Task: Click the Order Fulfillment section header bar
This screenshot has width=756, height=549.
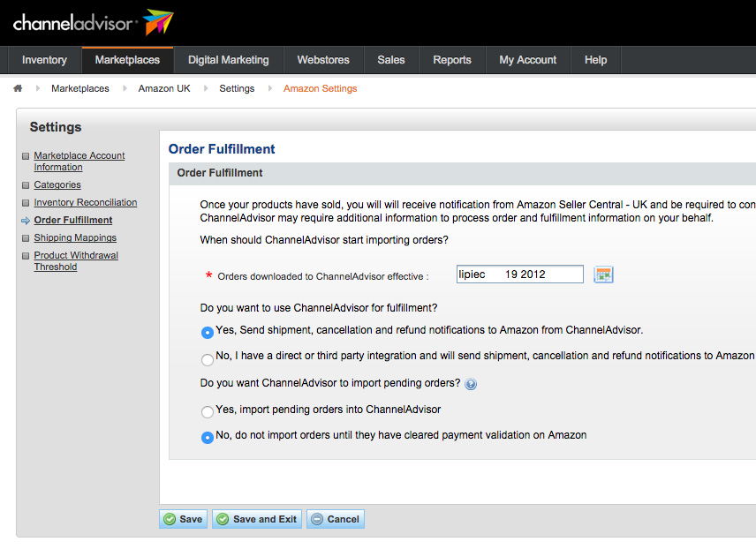Action: pyautogui.click(x=463, y=173)
